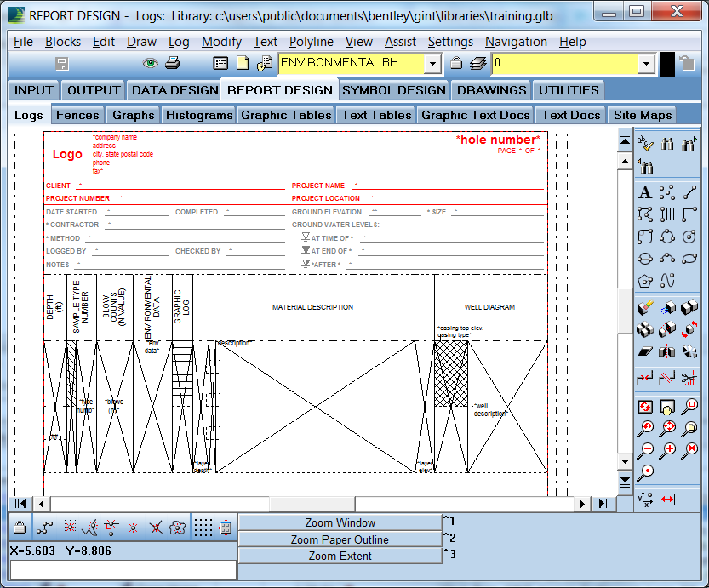Select the arc drawing tool
The height and width of the screenshot is (588, 709).
pos(667,259)
